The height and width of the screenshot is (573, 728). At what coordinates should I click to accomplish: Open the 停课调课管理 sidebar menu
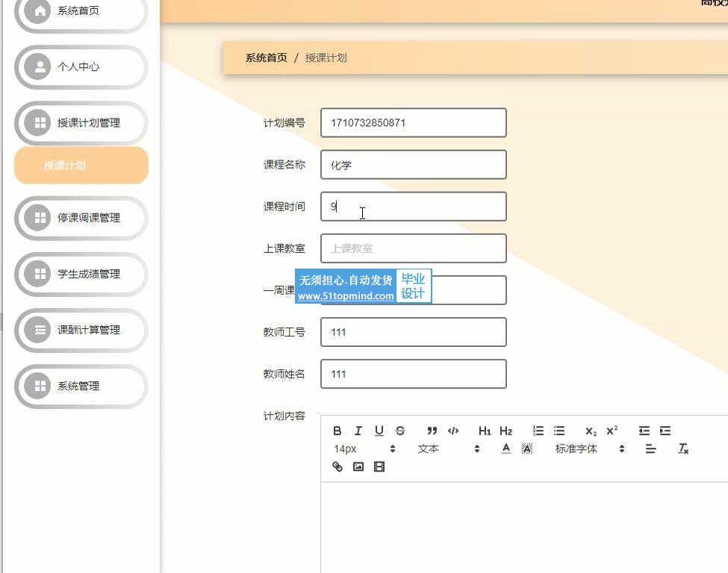tap(81, 218)
